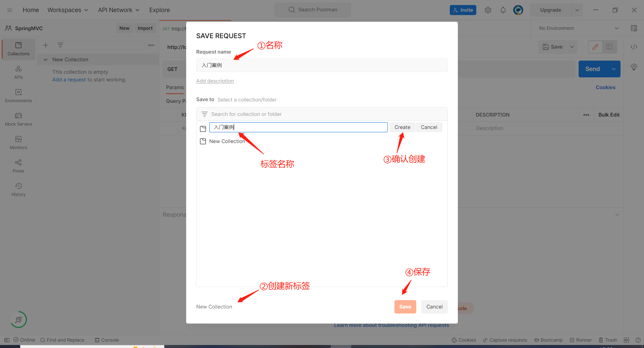This screenshot has width=644, height=348.
Task: Open Trash from status bar
Action: point(608,340)
